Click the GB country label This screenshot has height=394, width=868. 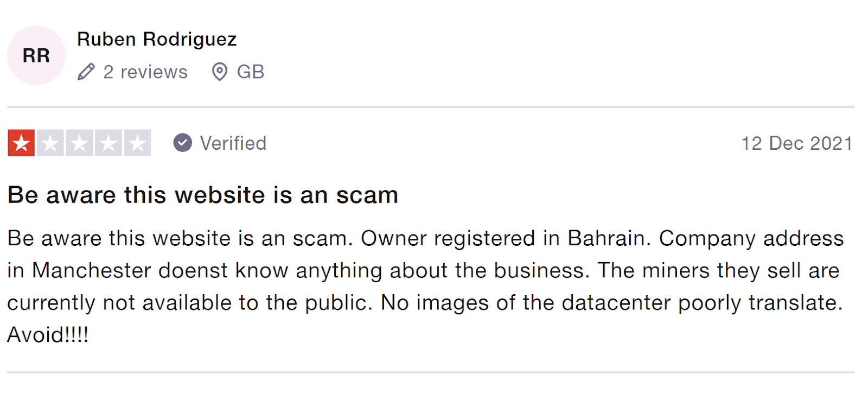pyautogui.click(x=250, y=72)
